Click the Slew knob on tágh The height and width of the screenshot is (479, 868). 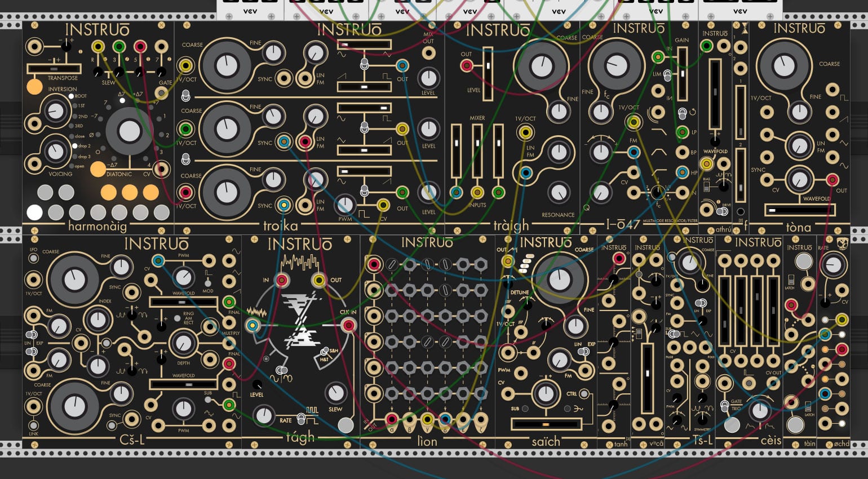click(x=335, y=393)
